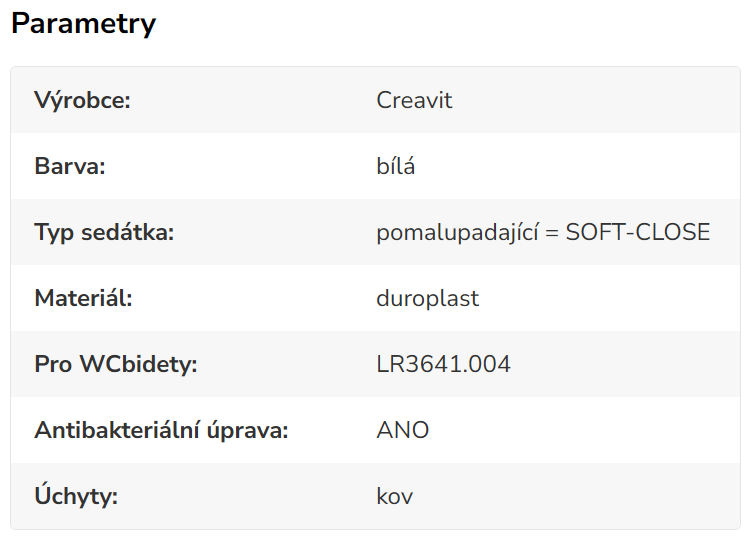Select the bílá color value
Viewport: 750px width, 539px height.
click(x=396, y=166)
